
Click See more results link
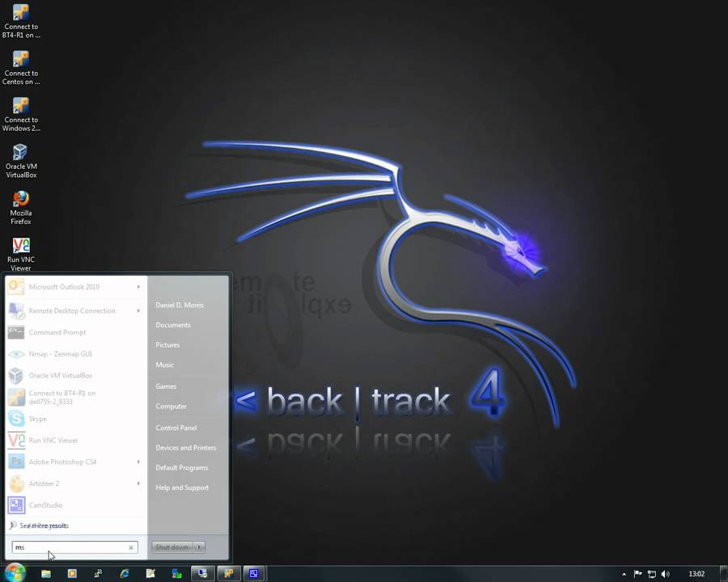click(x=44, y=525)
